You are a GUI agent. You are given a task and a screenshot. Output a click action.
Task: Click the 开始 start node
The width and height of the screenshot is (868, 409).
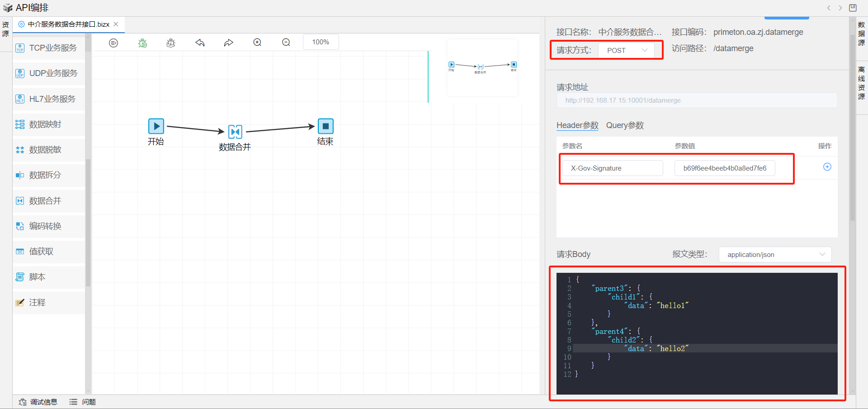coord(156,126)
